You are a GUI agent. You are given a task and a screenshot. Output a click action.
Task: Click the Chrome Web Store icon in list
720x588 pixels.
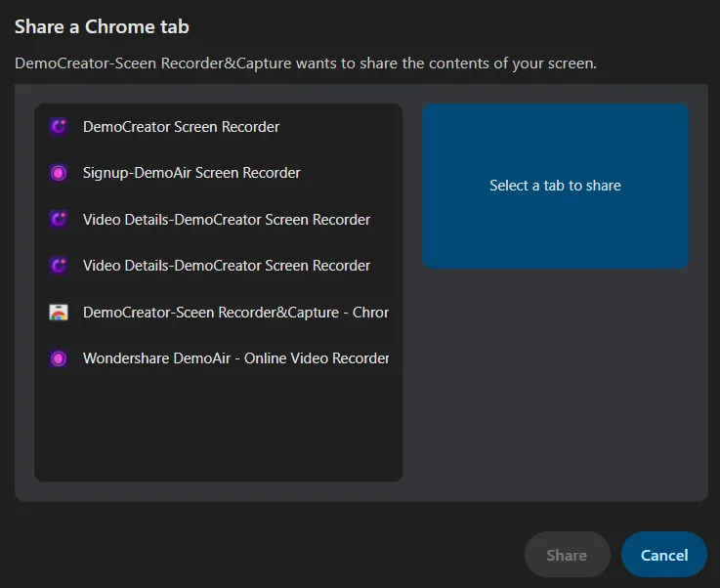[x=59, y=313]
